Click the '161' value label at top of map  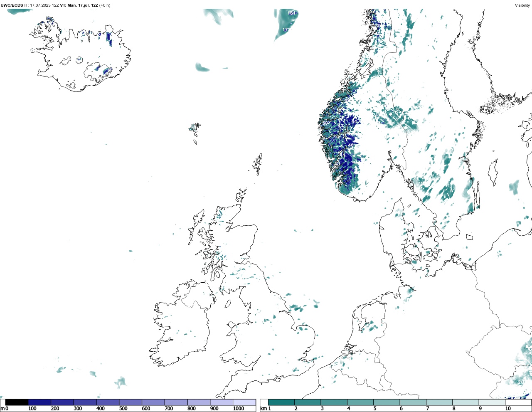292,13
